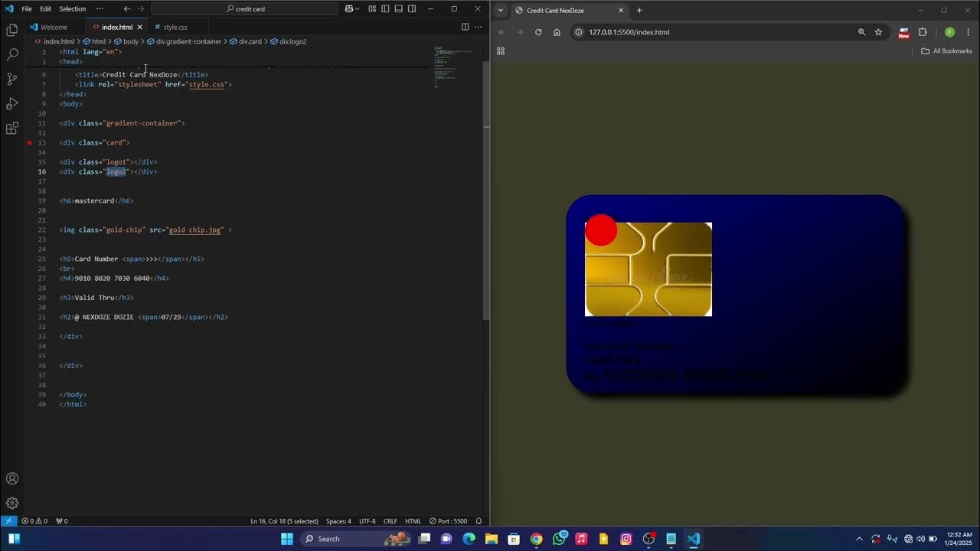
Task: Open the Search view in activity bar
Action: click(12, 54)
